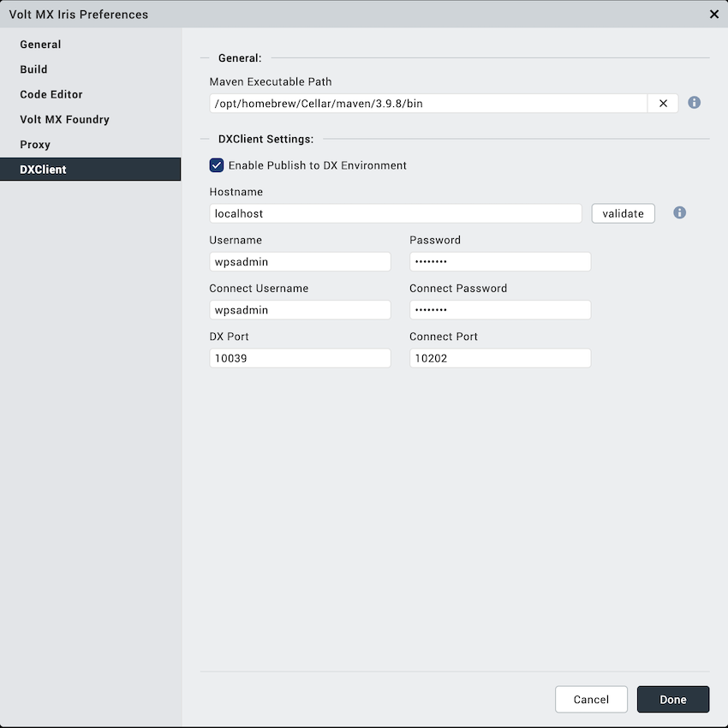
Task: Clear the Maven Executable Path with the X
Action: click(662, 102)
